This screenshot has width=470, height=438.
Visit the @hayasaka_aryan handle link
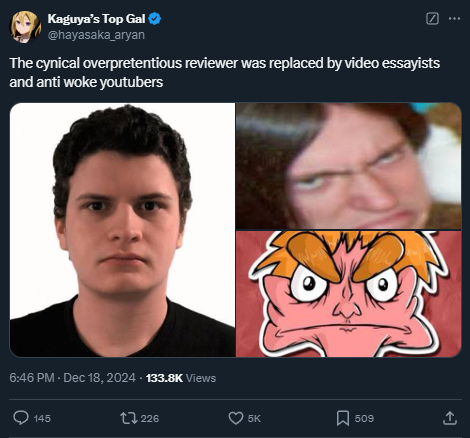point(96,35)
